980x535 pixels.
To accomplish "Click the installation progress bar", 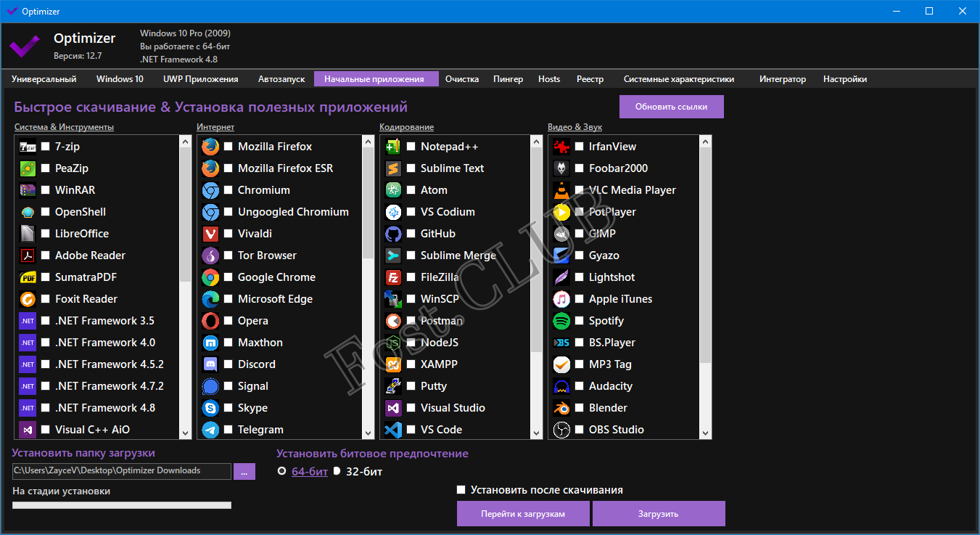I will (122, 505).
